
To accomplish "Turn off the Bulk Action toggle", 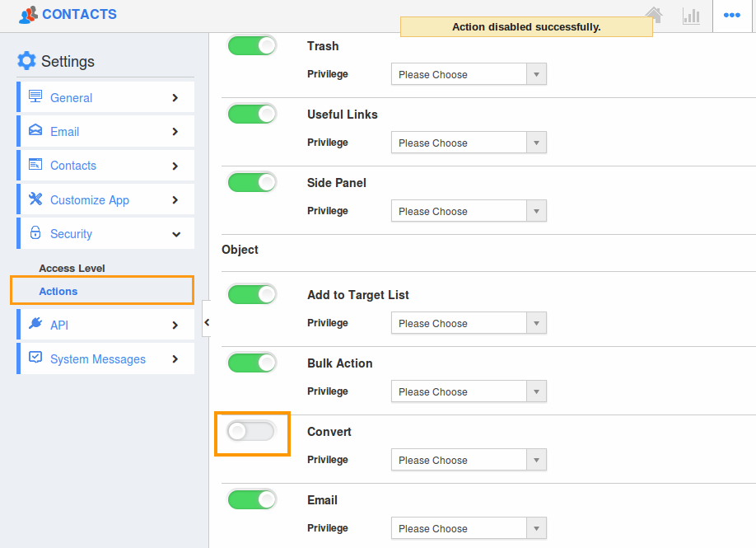I will (x=252, y=362).
